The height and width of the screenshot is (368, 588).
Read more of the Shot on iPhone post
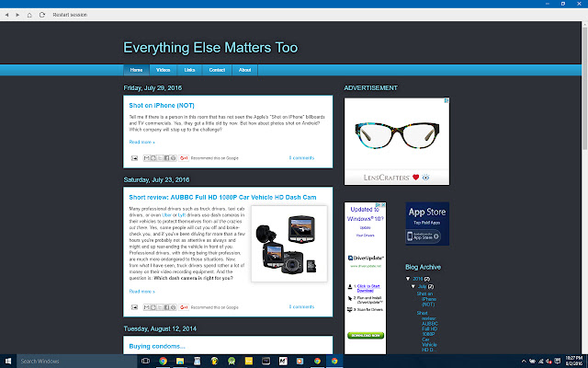141,142
